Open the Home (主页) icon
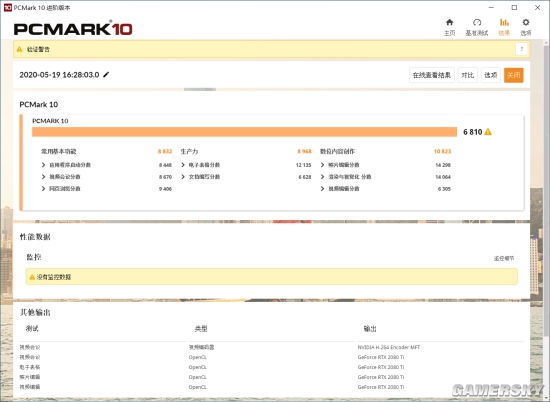Screen dimensions: 550x402 coord(449,22)
